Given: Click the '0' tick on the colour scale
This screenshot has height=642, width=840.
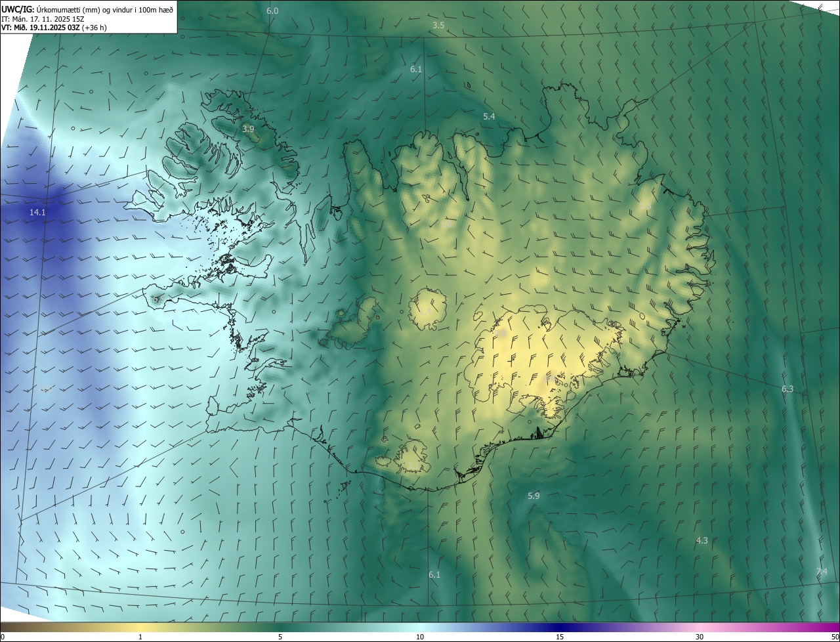Looking at the screenshot, I should [x=3, y=637].
